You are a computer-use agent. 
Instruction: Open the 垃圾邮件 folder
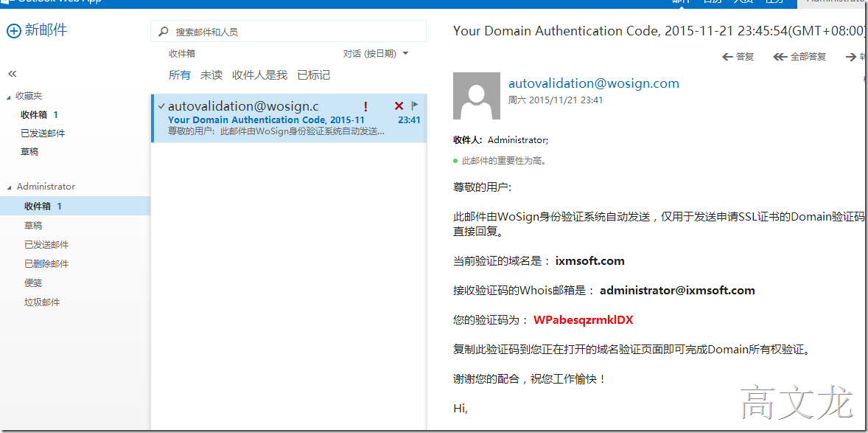tap(42, 302)
